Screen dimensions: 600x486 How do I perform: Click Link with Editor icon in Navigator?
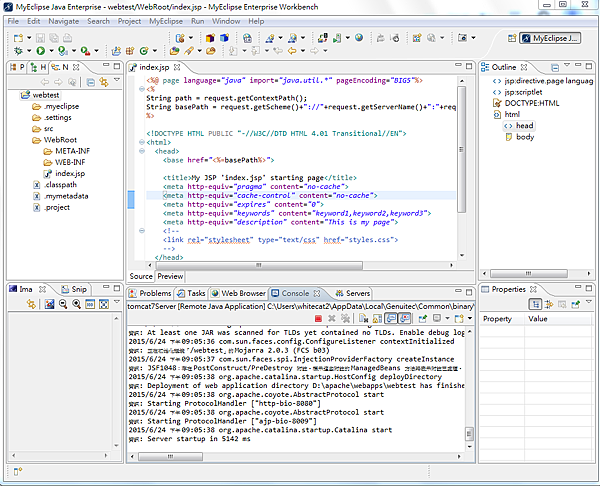coord(104,82)
